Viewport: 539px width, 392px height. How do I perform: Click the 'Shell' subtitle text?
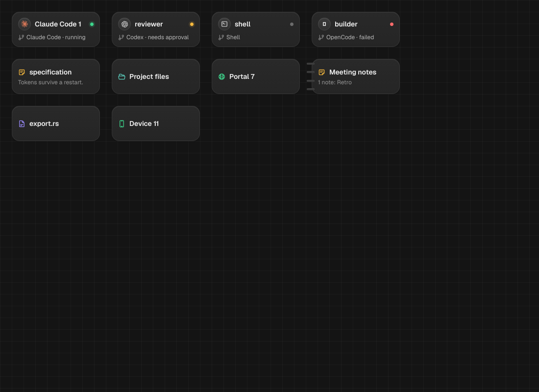[233, 37]
